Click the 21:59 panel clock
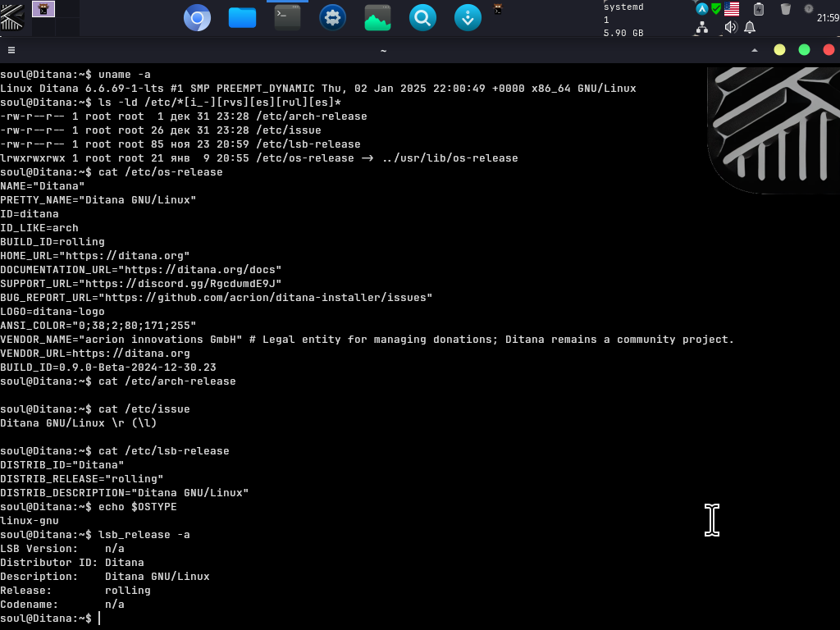 [x=829, y=18]
